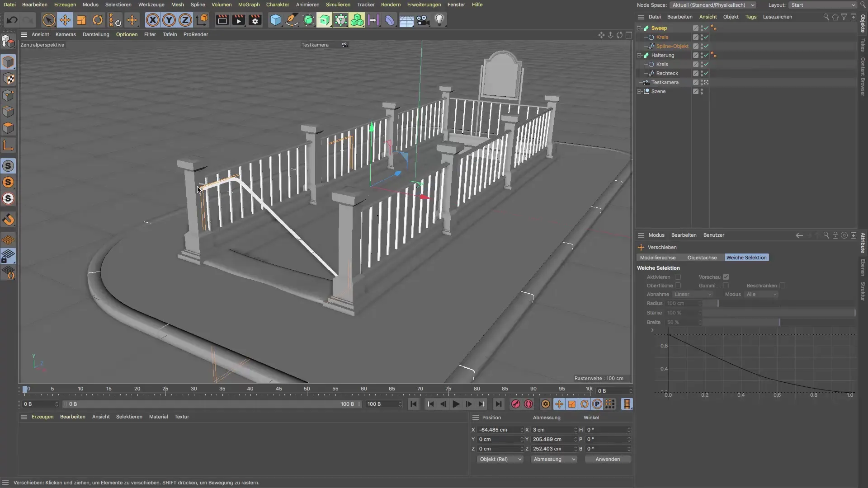Click the Undo arrow icon
Screen dimensions: 868x488
pyautogui.click(x=12, y=20)
